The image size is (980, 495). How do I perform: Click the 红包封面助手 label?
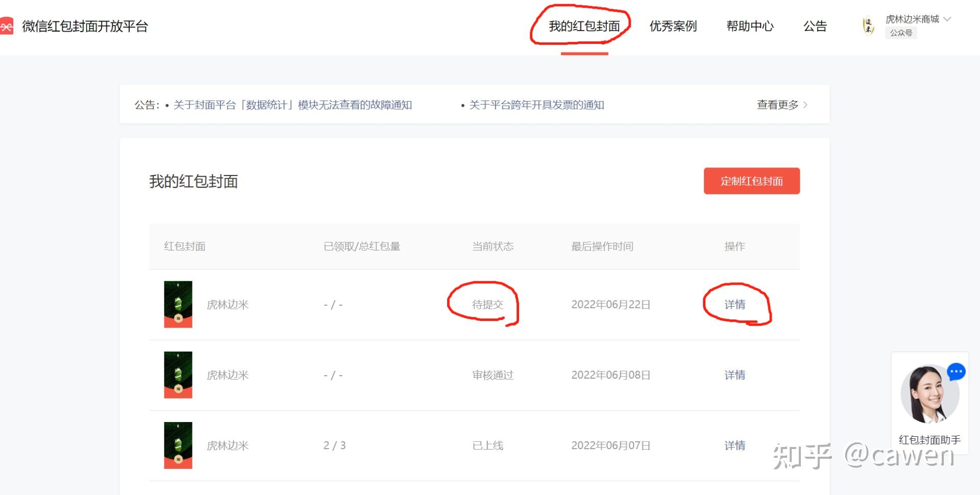(929, 439)
